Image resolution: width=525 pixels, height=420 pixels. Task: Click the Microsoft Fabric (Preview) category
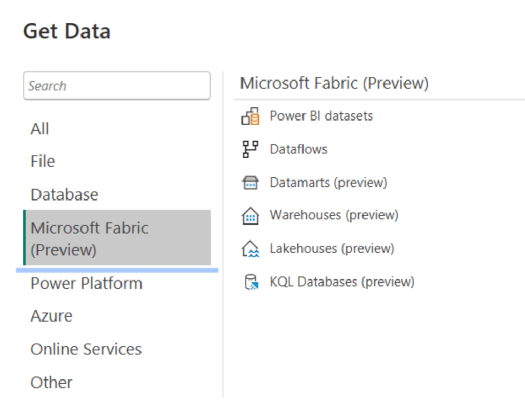91,237
